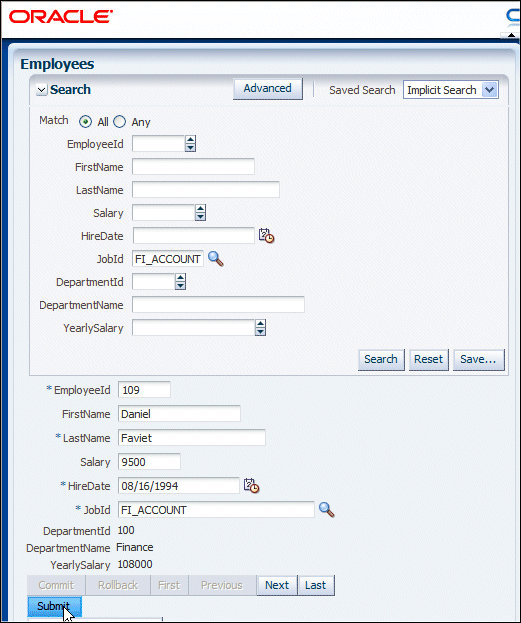The height and width of the screenshot is (623, 521).
Task: Select the Any match radio button
Action: 120,122
